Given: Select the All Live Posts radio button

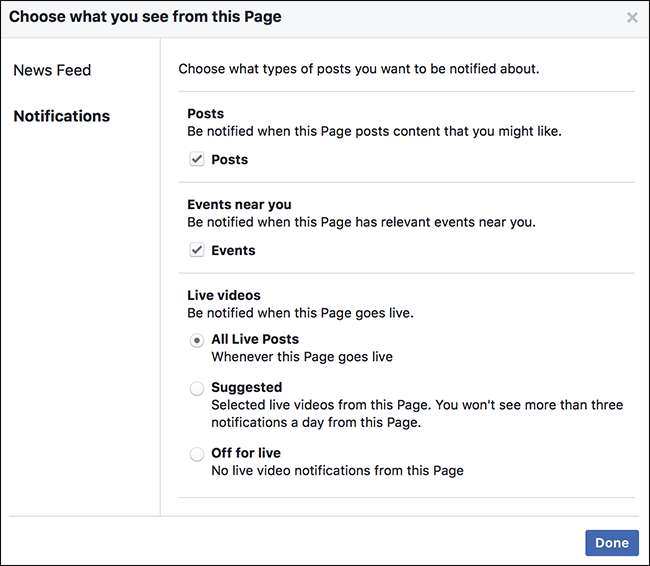Looking at the screenshot, I should pyautogui.click(x=197, y=340).
